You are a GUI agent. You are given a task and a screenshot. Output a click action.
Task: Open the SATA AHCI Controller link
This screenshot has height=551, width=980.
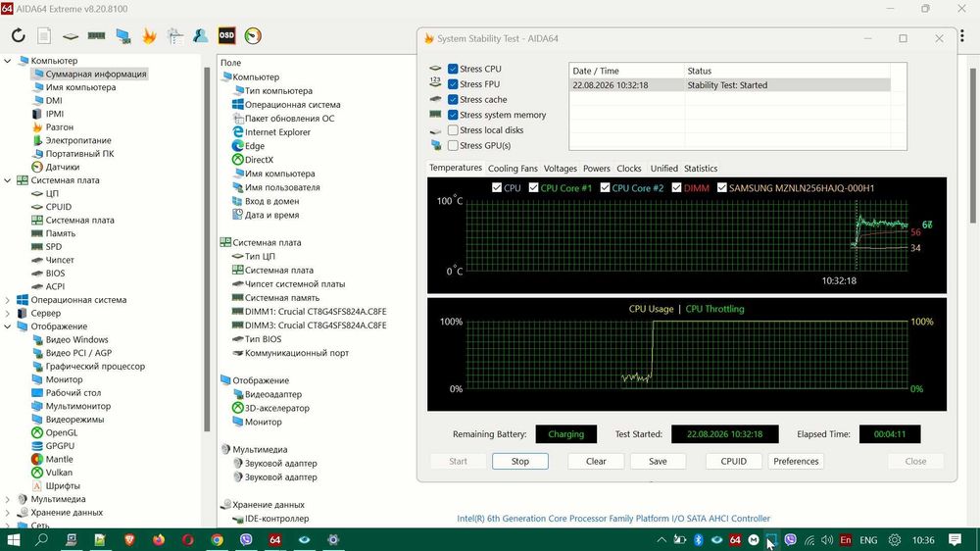tap(613, 519)
